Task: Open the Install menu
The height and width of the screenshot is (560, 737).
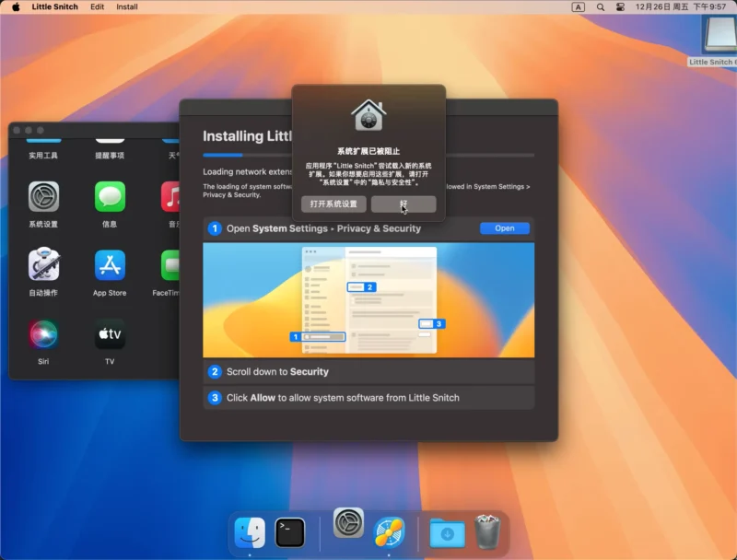Action: (x=127, y=6)
